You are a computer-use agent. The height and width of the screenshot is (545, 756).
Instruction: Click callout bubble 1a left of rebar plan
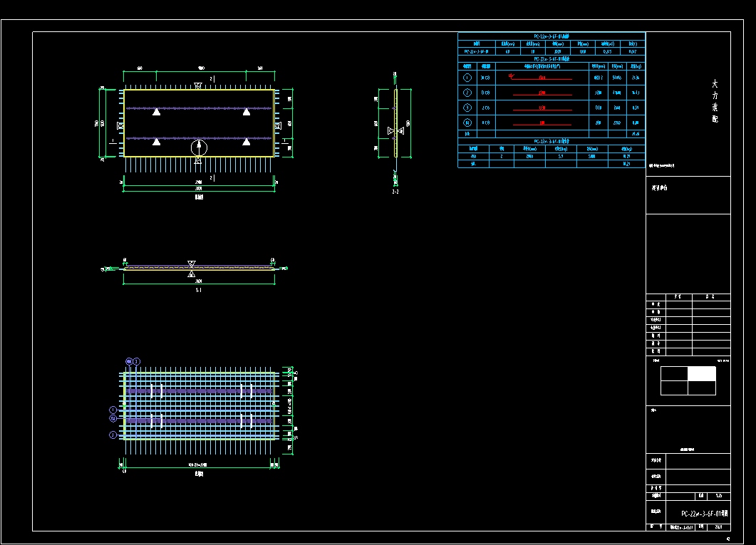tap(113, 418)
